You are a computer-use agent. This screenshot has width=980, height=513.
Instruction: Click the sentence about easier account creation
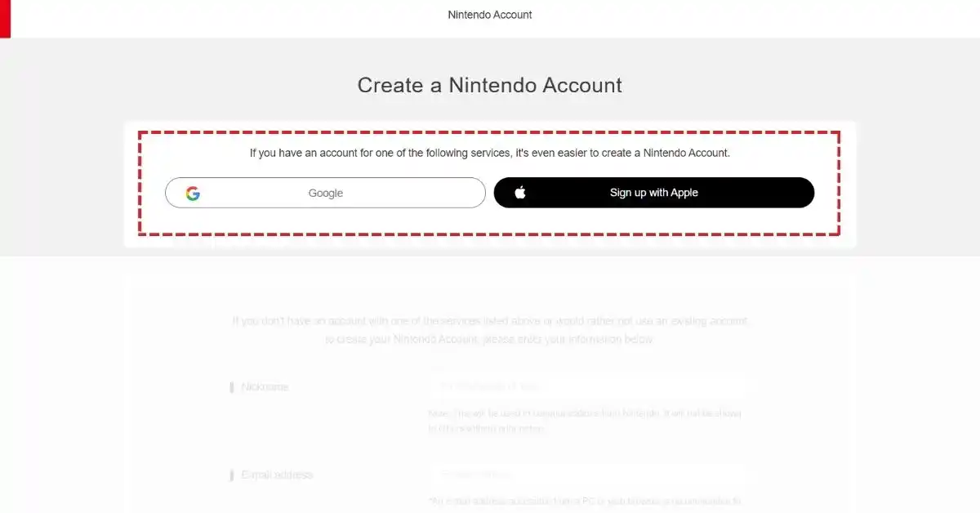[x=490, y=153]
